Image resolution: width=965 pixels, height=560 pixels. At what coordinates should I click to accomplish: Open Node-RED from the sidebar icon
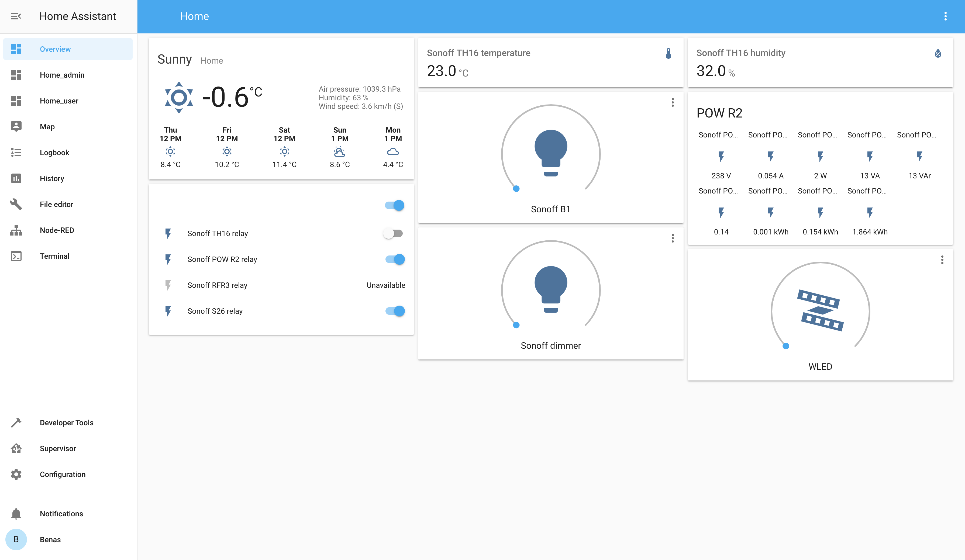[16, 230]
